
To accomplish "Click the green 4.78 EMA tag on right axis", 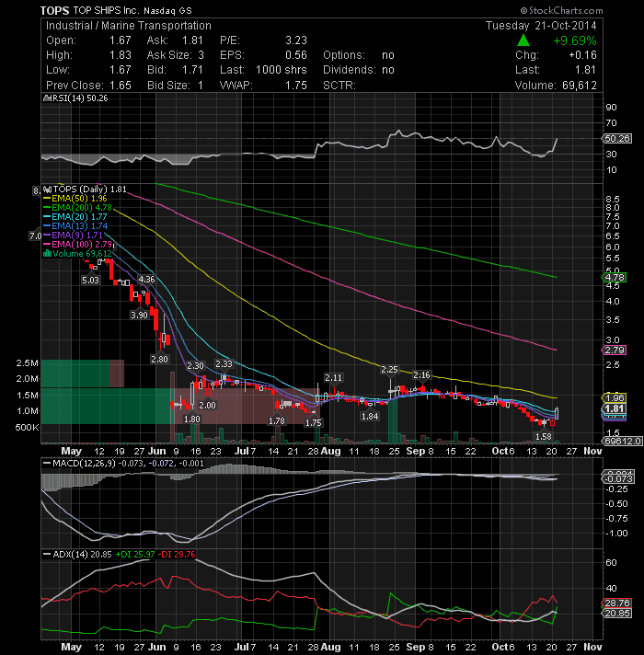I will 614,278.
